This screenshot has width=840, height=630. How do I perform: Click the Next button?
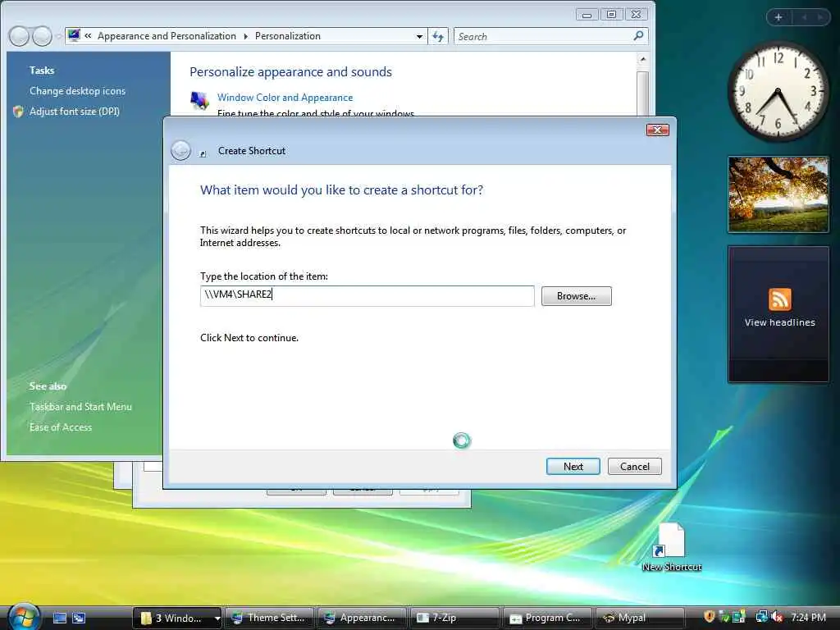coord(573,466)
